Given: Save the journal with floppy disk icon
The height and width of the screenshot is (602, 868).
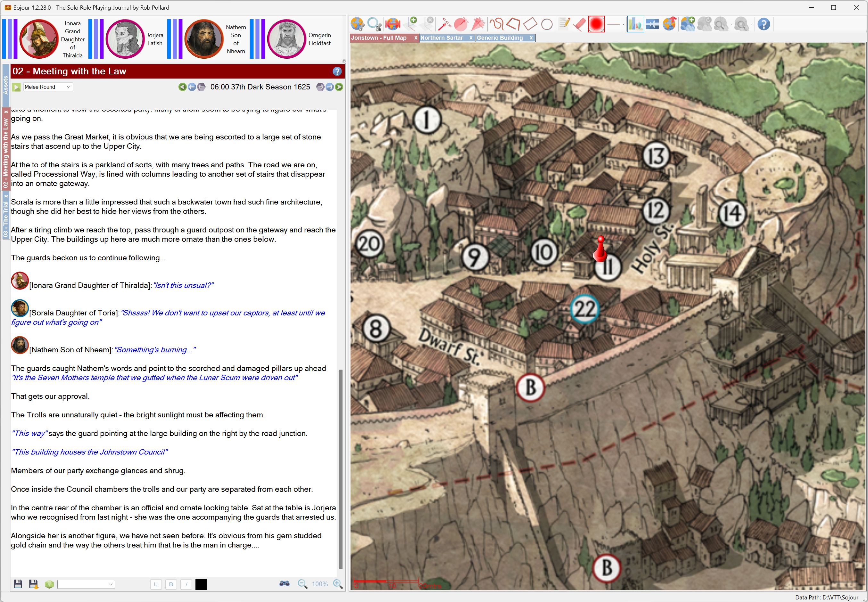Looking at the screenshot, I should coord(18,584).
